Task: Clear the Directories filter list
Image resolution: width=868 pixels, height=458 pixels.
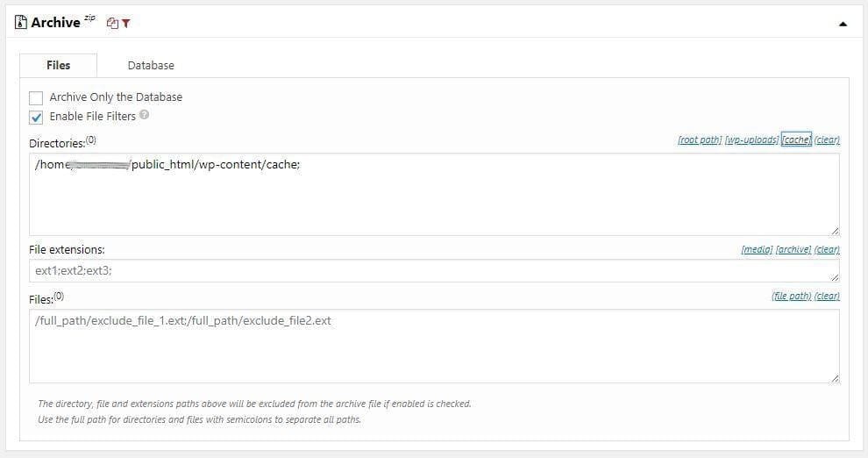Action: tap(827, 140)
